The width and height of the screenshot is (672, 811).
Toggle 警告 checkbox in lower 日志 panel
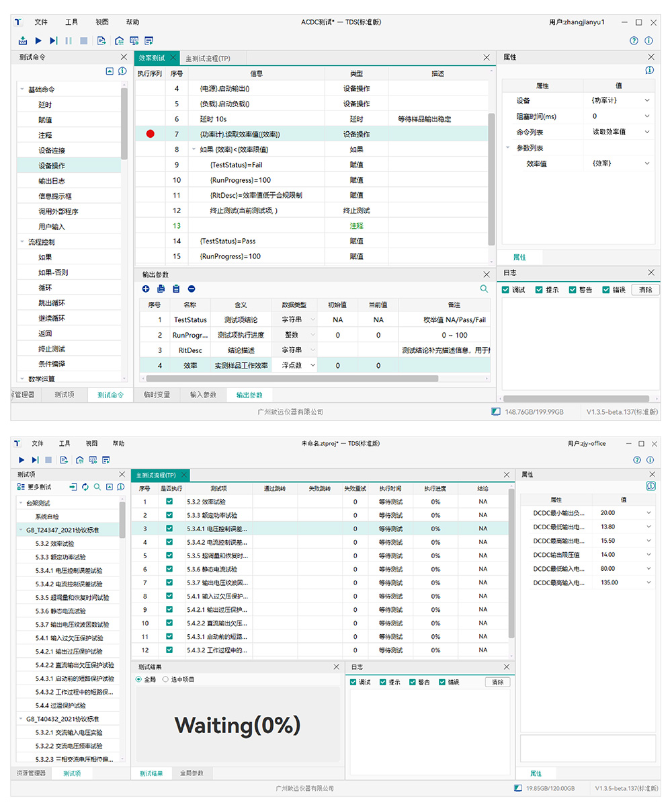(413, 682)
